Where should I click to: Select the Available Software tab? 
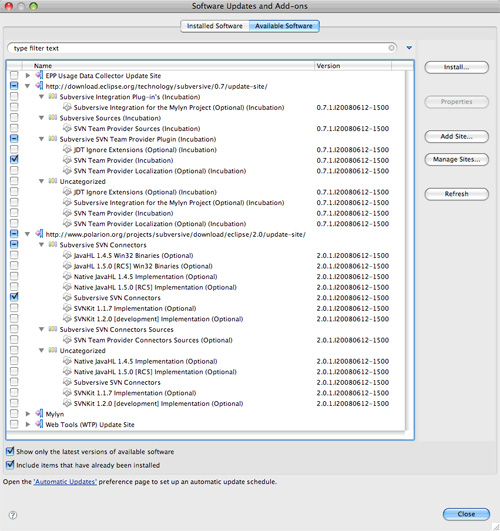[284, 26]
